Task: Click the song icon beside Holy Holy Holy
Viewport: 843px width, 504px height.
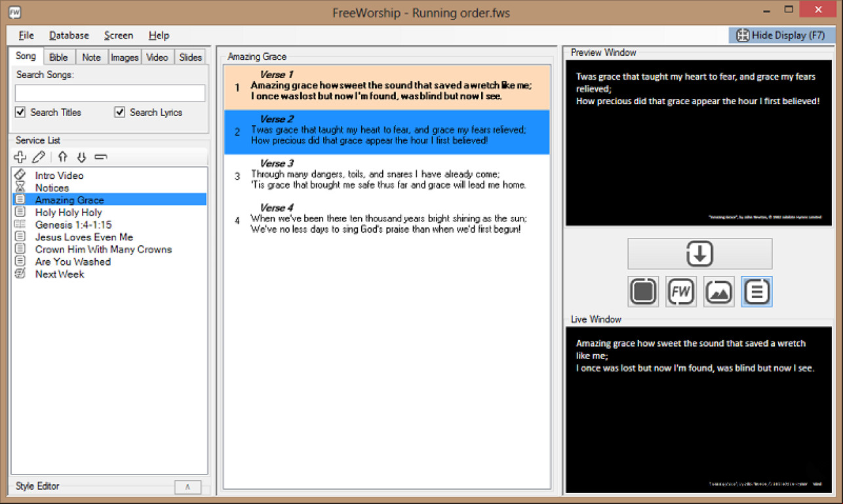Action: tap(20, 212)
